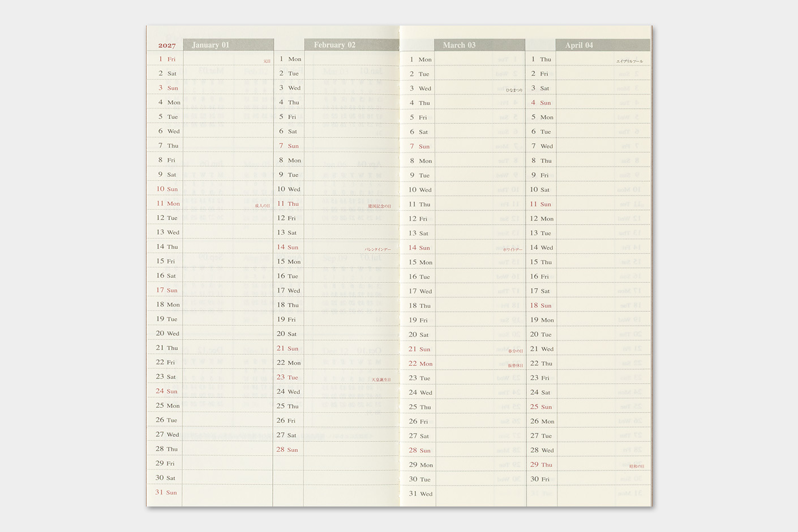Screen dimensions: 798x532
Task: Open the March 03 month header
Action: 479,45
